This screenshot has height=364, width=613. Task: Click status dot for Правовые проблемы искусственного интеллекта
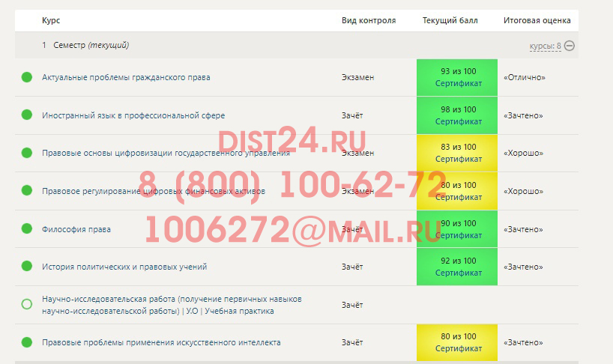pyautogui.click(x=27, y=342)
